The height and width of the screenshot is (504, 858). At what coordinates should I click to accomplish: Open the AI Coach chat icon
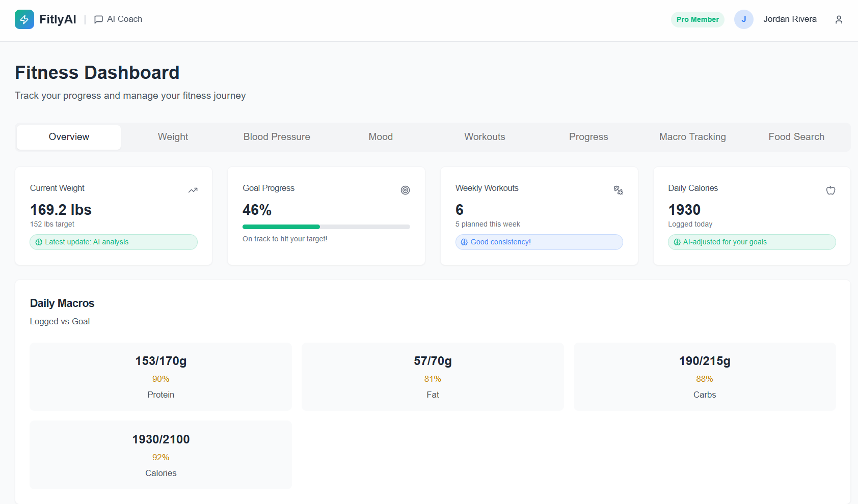(98, 19)
